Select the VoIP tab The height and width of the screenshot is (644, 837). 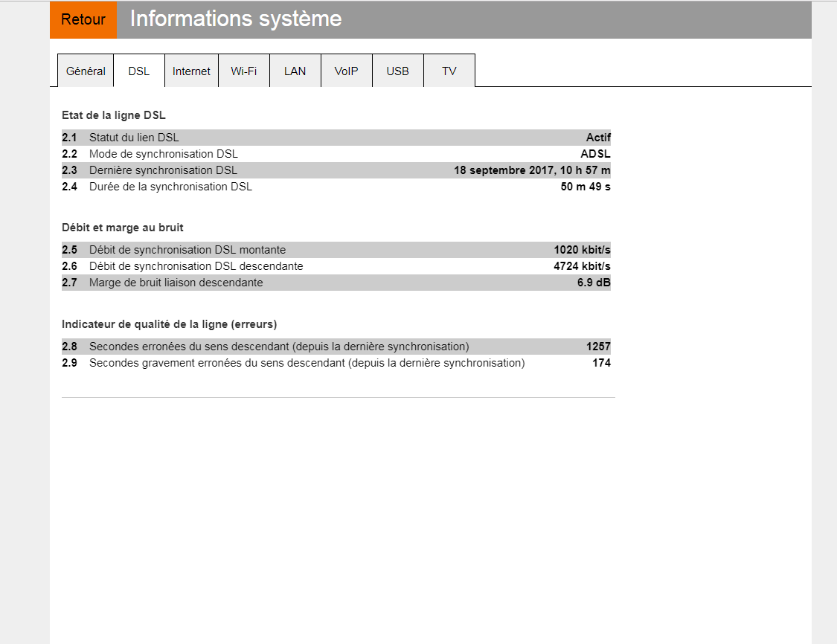pyautogui.click(x=346, y=71)
